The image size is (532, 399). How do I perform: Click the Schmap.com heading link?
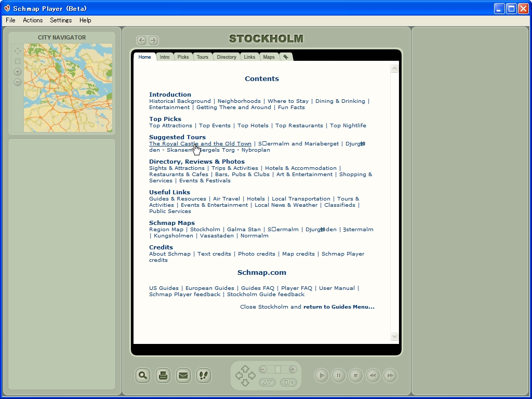click(262, 273)
